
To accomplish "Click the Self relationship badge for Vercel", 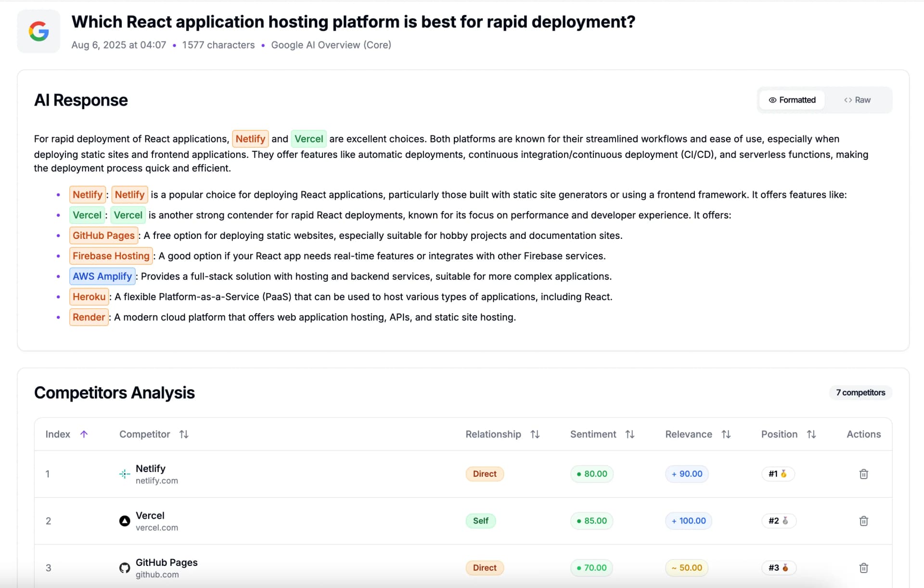I will coord(480,521).
